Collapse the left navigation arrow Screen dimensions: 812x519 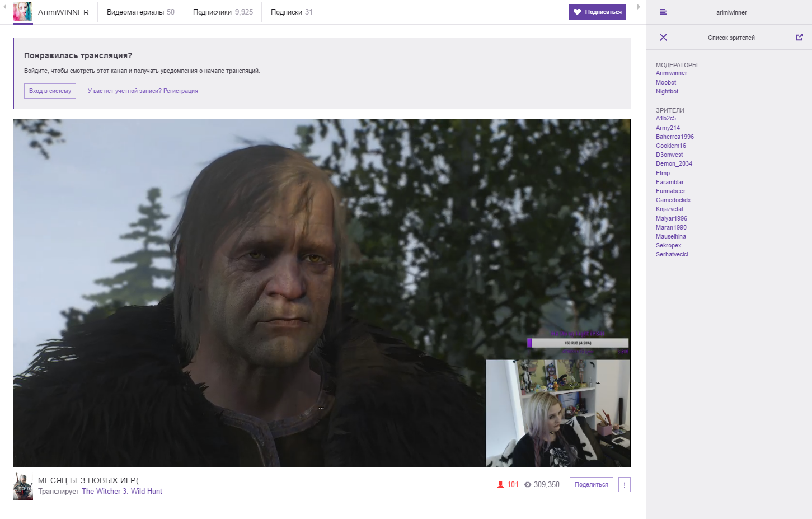[5, 7]
